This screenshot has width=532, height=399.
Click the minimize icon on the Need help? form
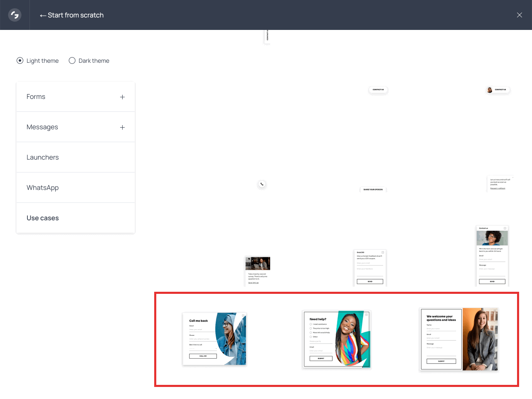366,315
